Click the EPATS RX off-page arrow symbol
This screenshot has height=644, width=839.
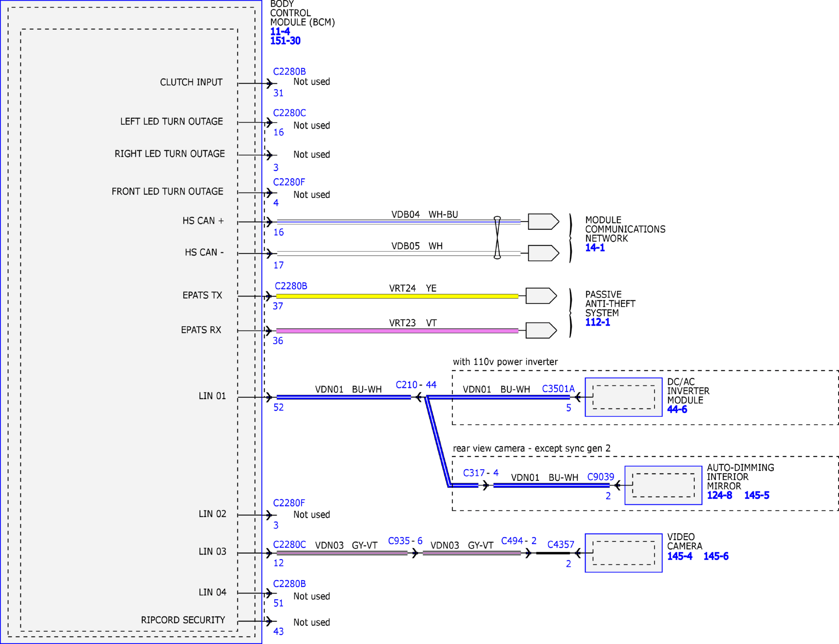541,330
